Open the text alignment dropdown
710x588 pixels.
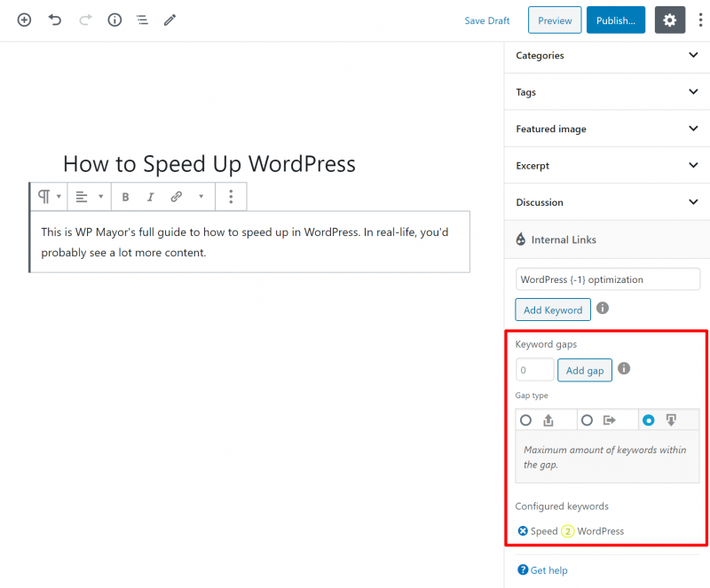coord(90,197)
